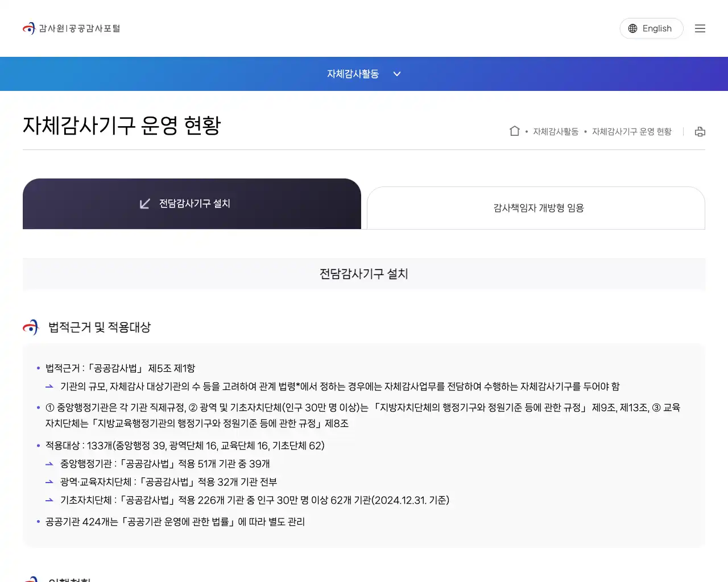Viewport: 728px width, 582px height.
Task: Click the home icon in the breadcrumb
Action: [x=514, y=131]
